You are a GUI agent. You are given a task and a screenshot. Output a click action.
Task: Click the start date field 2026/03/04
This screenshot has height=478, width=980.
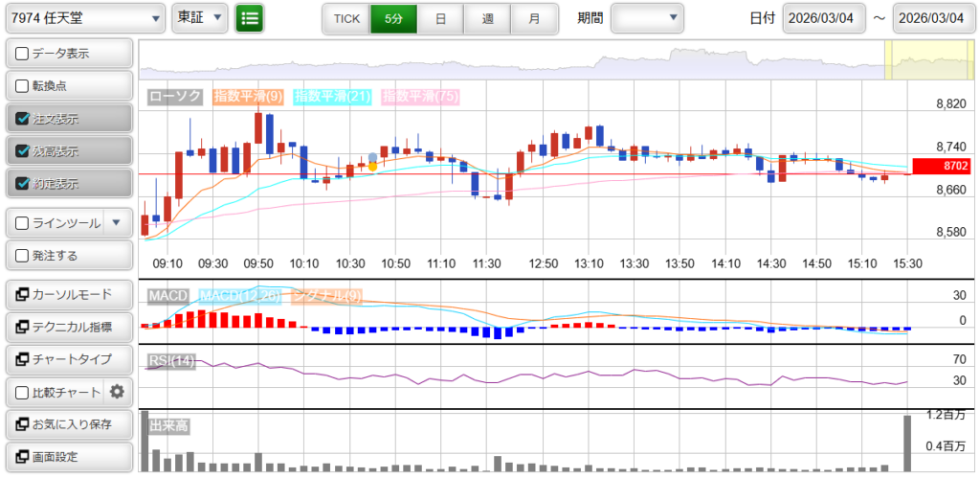pos(822,18)
